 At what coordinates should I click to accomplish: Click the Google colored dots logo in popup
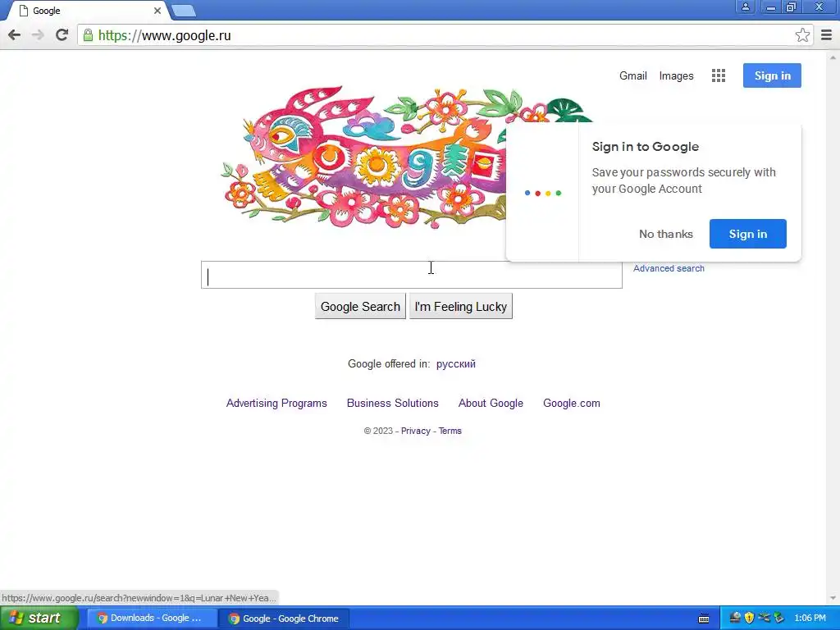(543, 193)
